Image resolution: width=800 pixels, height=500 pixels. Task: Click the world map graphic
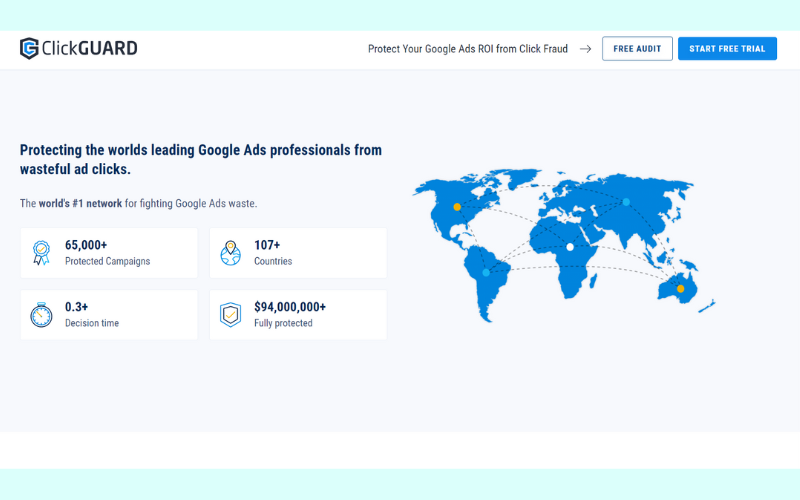coord(564,245)
